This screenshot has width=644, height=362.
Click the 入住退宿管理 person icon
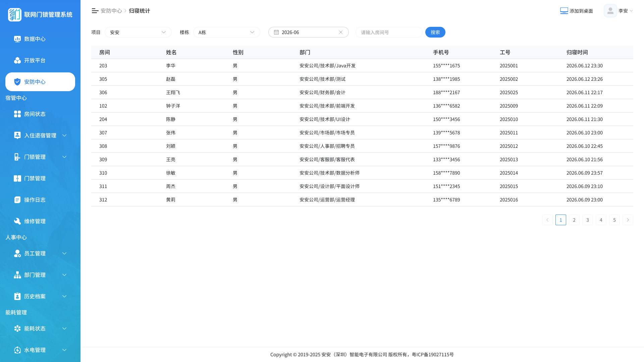tap(17, 135)
